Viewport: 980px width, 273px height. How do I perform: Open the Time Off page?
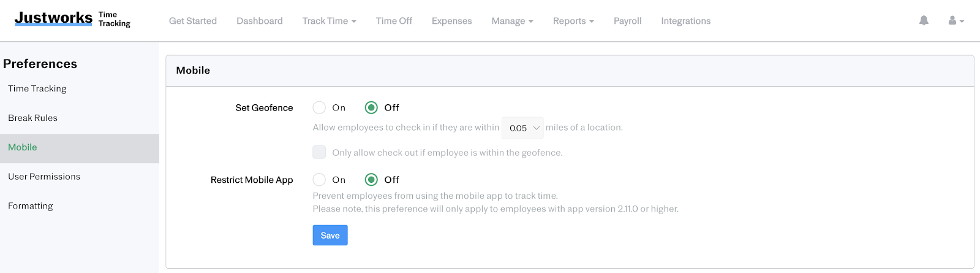click(394, 21)
